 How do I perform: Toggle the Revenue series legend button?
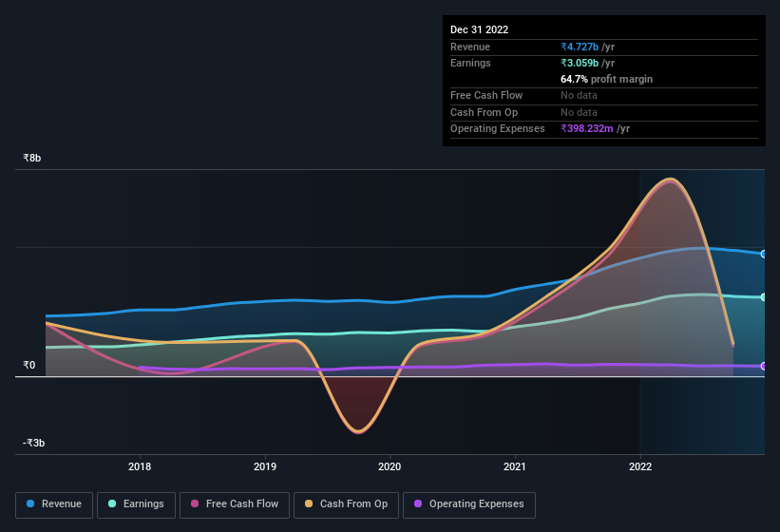(54, 504)
